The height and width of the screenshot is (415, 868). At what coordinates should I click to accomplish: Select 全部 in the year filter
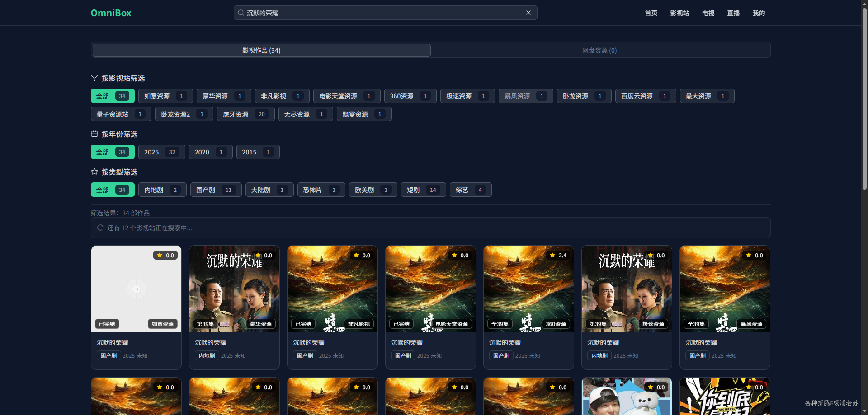pos(113,152)
